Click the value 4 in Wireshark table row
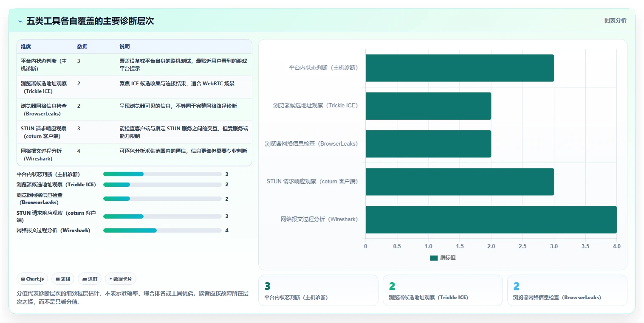Screen dimensions: 644x323 (79, 151)
